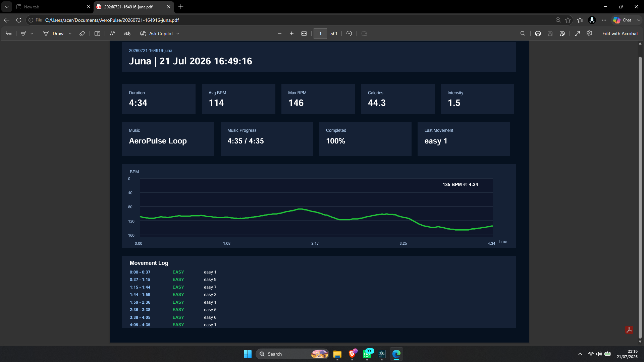
Task: Open the Ask Copilot dropdown arrow
Action: pos(178,34)
